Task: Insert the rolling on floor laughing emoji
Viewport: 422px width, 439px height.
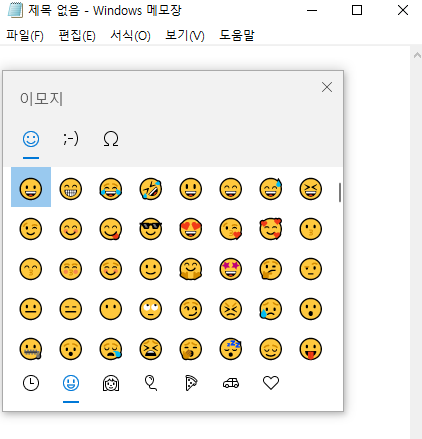Action: pyautogui.click(x=151, y=189)
